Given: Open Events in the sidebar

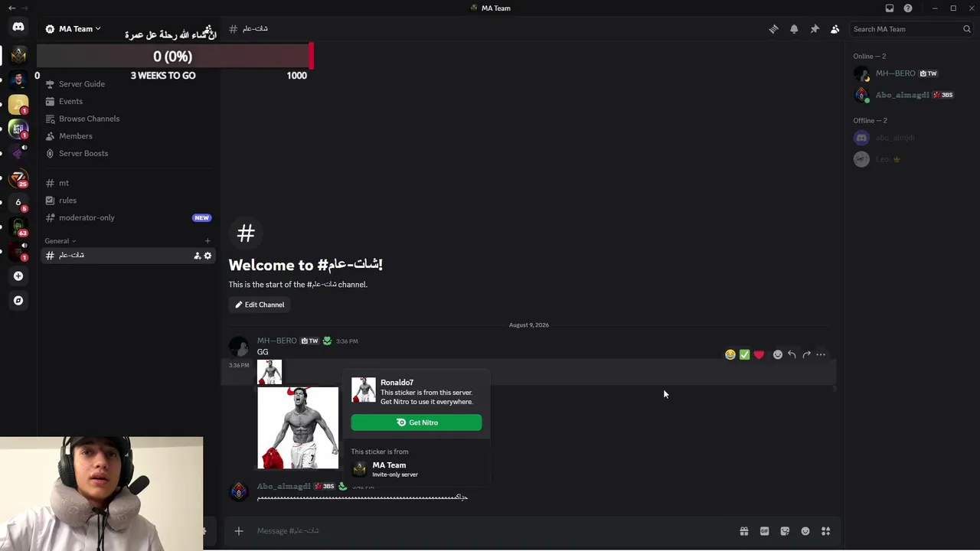Looking at the screenshot, I should click(x=70, y=102).
